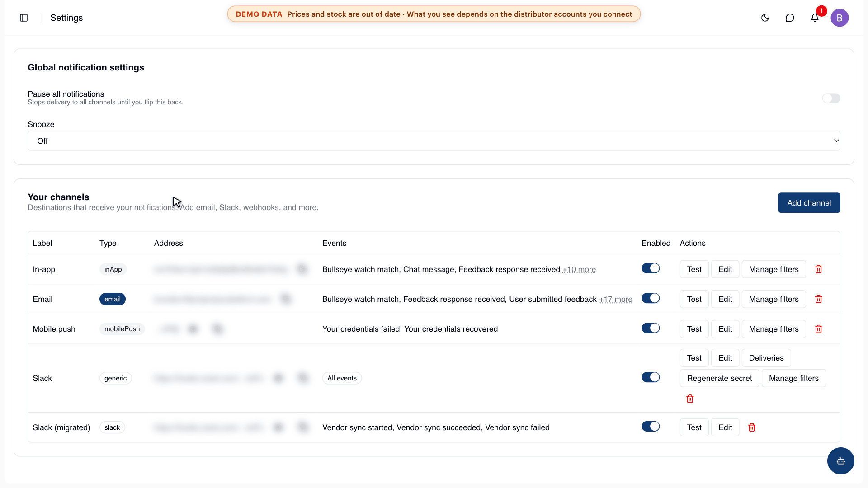
Task: Open the assistant bot floating button
Action: 840,461
